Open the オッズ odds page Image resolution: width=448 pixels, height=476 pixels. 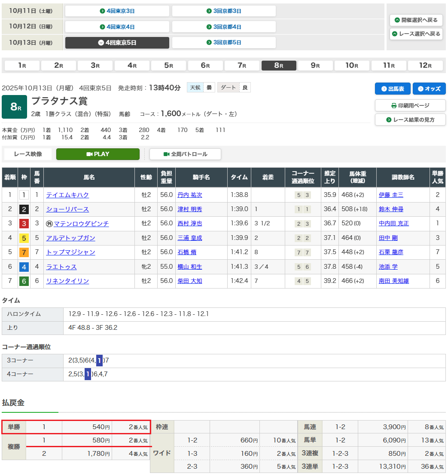(x=429, y=89)
